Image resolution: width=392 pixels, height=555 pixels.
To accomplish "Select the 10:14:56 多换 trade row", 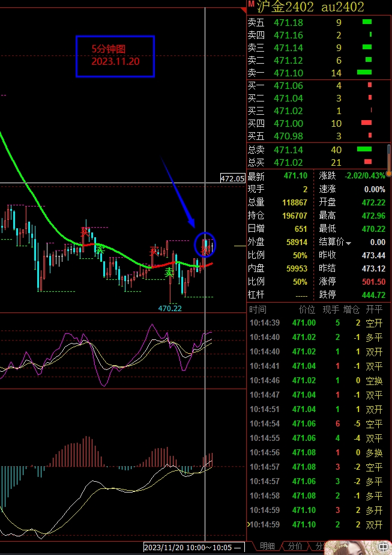I will click(316, 453).
